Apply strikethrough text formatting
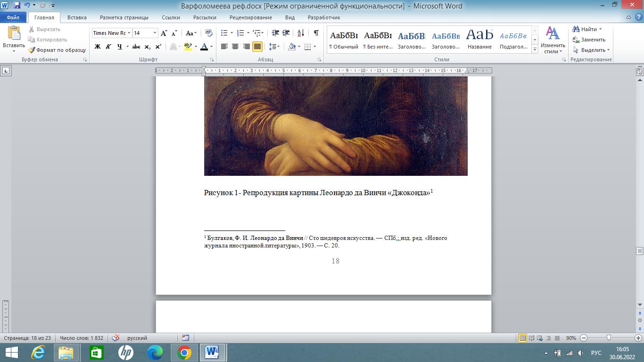This screenshot has height=362, width=644. coord(136,47)
